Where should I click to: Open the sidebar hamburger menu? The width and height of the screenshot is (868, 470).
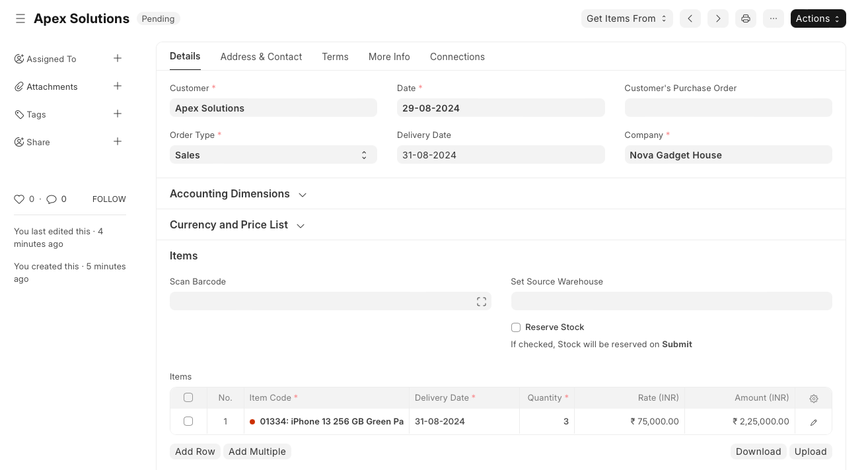(20, 18)
